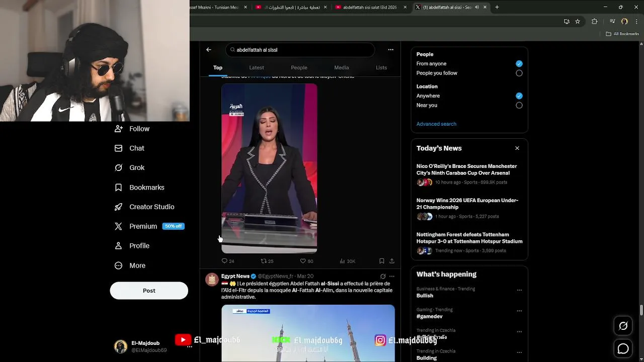
Task: Expand the More menu in sidebar
Action: point(130,265)
